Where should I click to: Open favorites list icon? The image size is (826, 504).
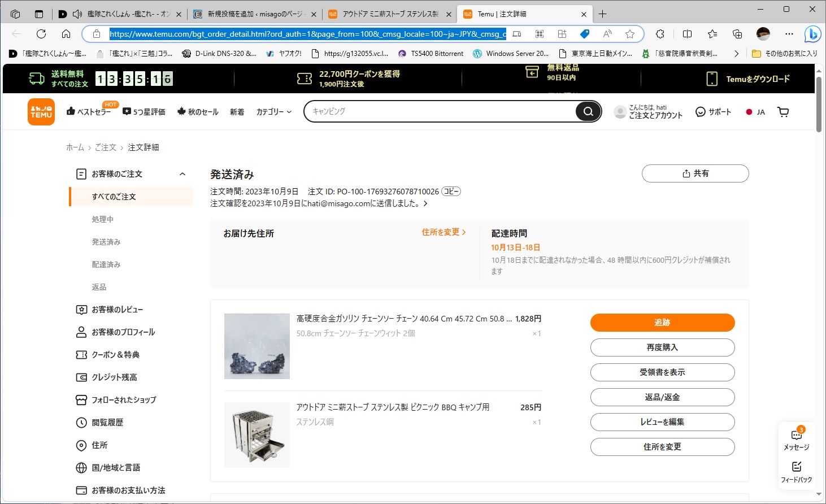712,34
